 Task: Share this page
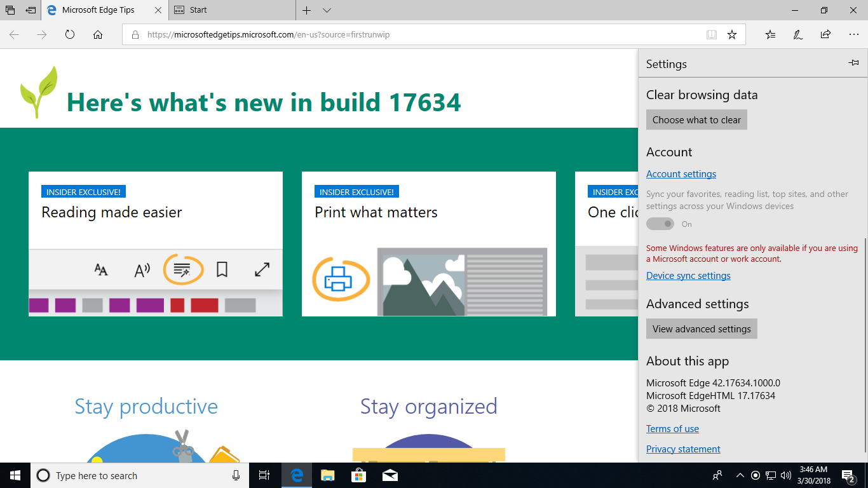[825, 35]
